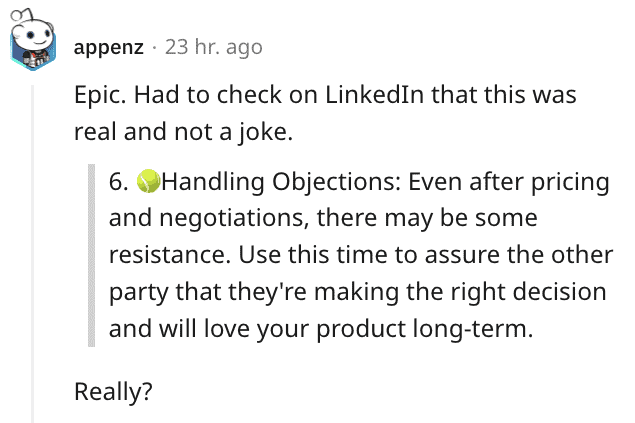Click quoted line 'and negotiations, there may be some'

tap(323, 218)
